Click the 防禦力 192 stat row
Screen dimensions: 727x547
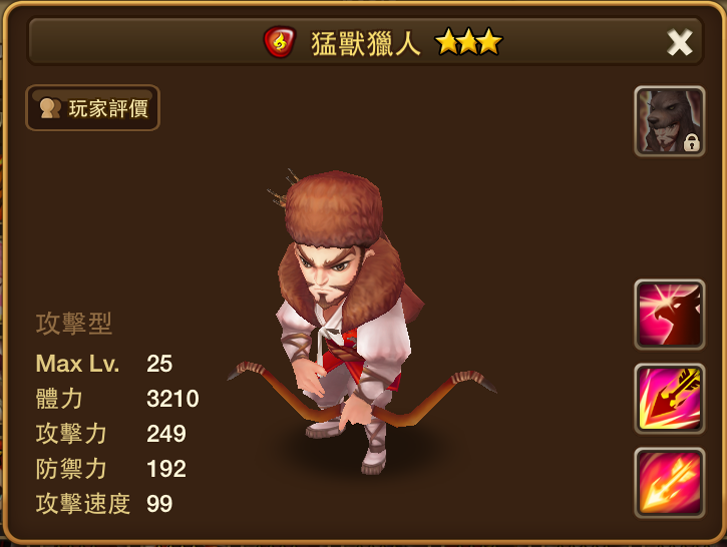click(111, 469)
